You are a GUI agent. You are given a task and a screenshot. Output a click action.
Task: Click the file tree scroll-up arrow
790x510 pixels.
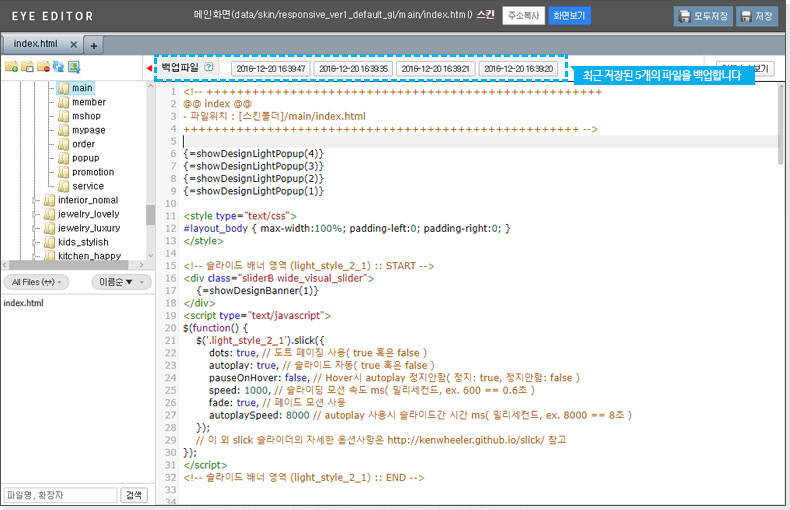150,86
